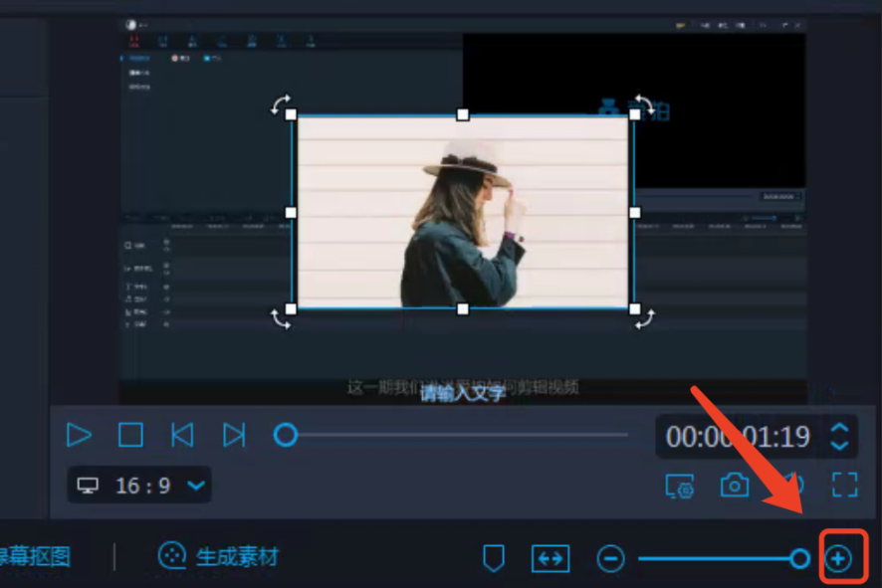Click the 生成素材 button
This screenshot has height=588, width=882.
pyautogui.click(x=217, y=558)
